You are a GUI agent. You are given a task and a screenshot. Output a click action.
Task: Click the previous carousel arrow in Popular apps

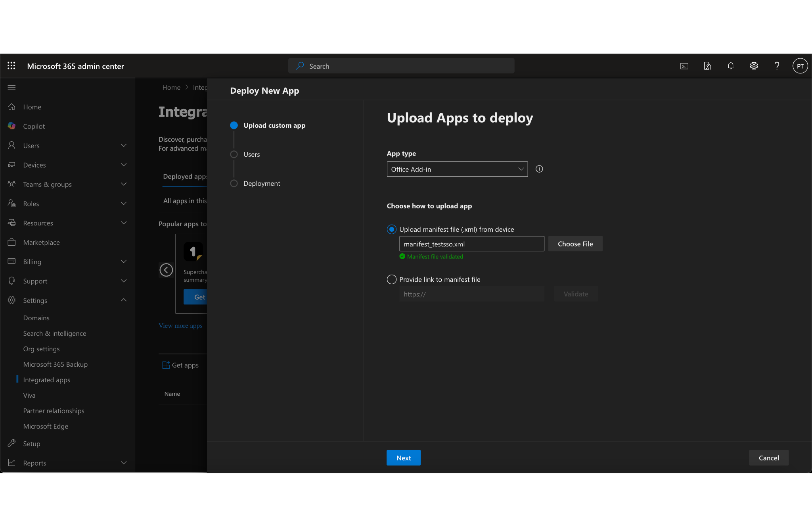pos(166,270)
